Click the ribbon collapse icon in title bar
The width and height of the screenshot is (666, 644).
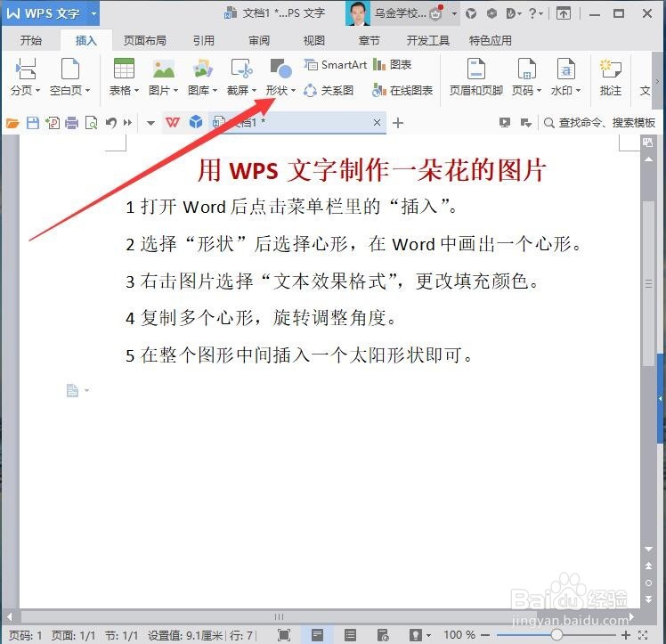564,13
